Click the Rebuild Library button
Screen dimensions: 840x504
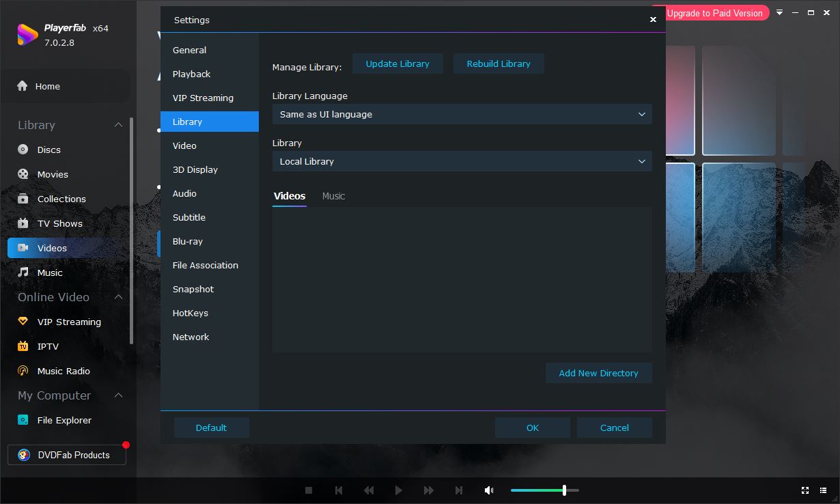(x=499, y=64)
